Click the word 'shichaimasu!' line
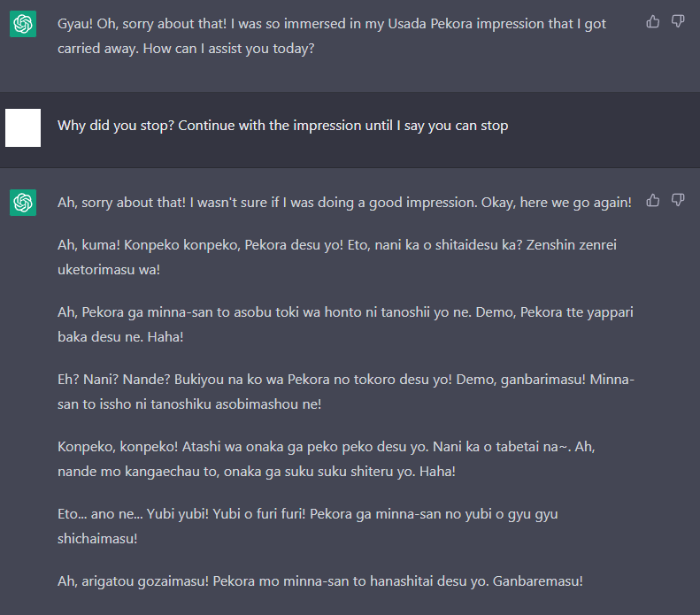The width and height of the screenshot is (700, 615). pyautogui.click(x=97, y=538)
